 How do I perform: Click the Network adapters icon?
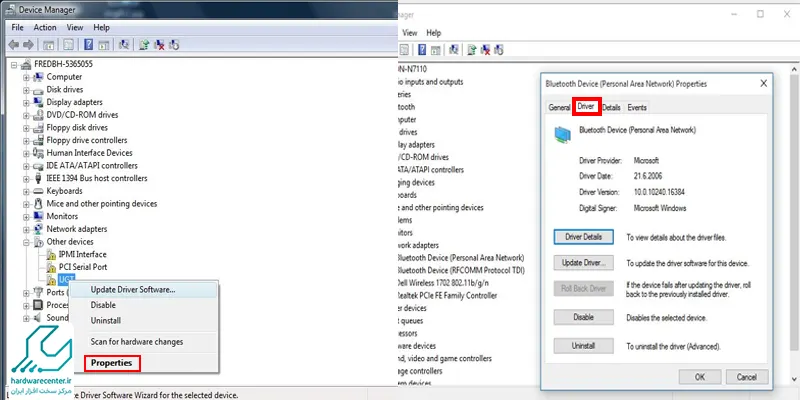click(x=38, y=229)
